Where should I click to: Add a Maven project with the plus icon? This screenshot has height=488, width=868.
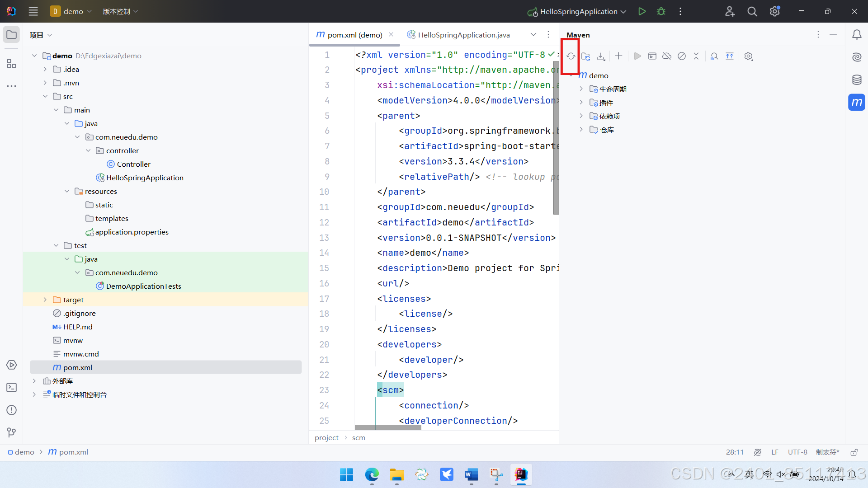(618, 56)
